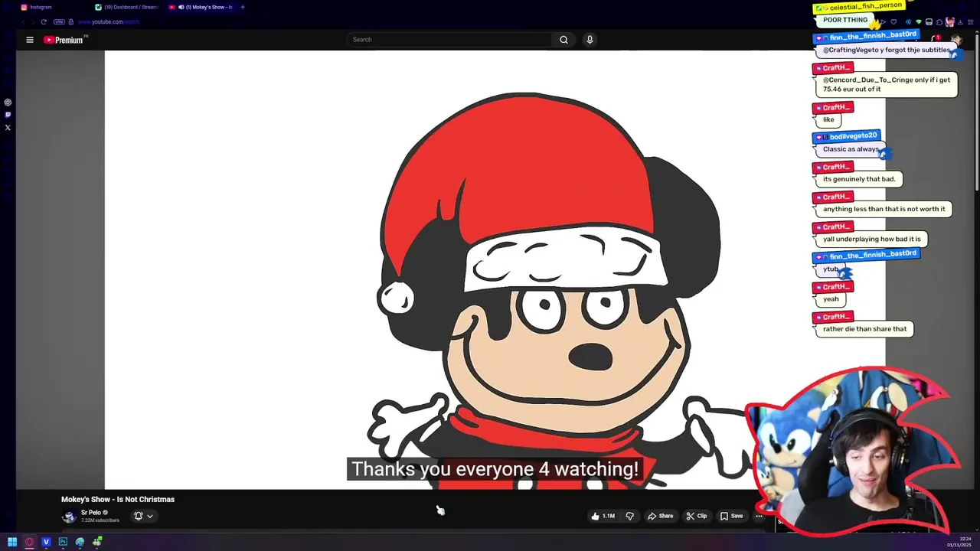This screenshot has width=980, height=551.
Task: Submit search with the magnifier button
Action: (x=563, y=40)
